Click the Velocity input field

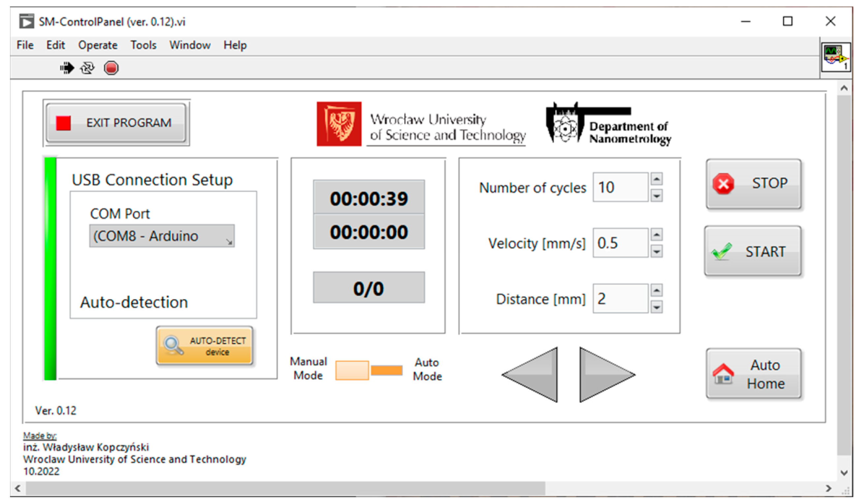coord(620,243)
